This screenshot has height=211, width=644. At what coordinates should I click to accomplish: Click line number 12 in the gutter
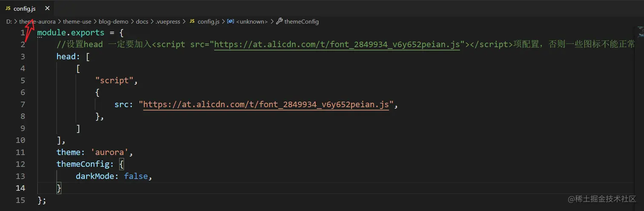click(x=20, y=164)
